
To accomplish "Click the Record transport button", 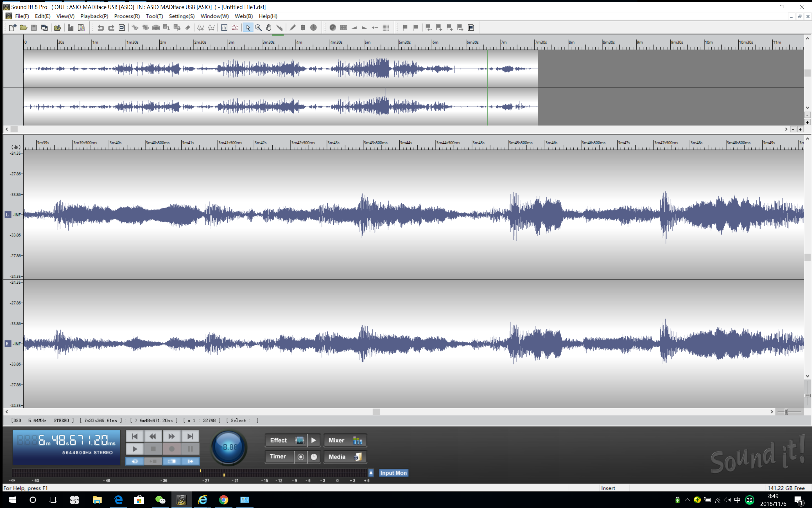I will pyautogui.click(x=172, y=449).
